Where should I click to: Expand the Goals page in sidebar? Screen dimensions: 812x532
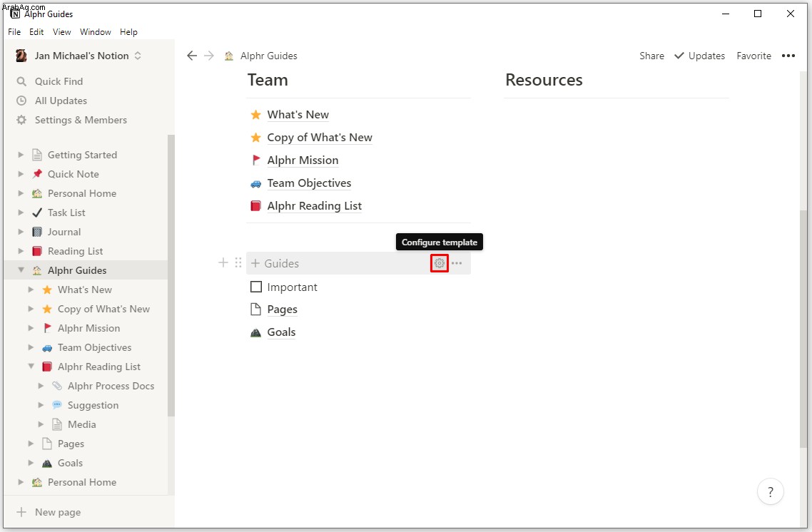31,463
